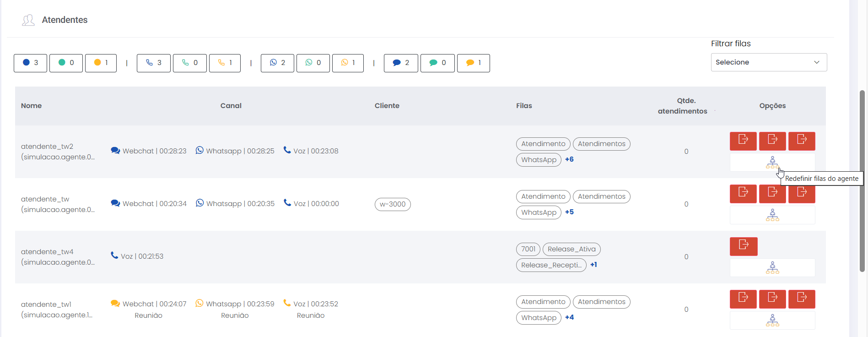Click redefine queues icon for atendente_tw2

coord(772,162)
